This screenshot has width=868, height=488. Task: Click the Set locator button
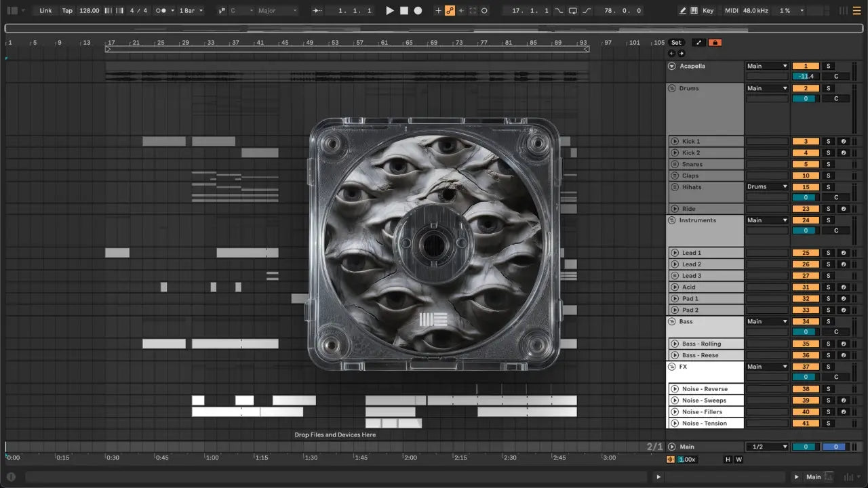click(676, 43)
